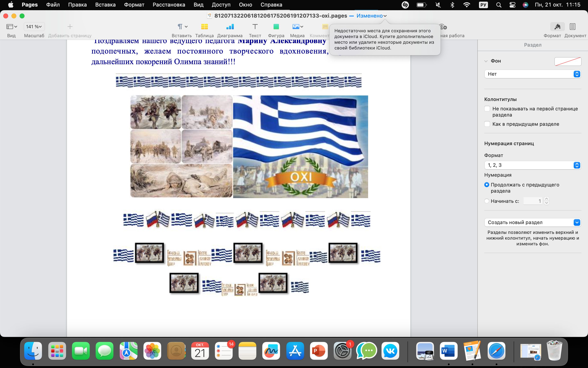Screen dimensions: 588x368
Task: Open page number format '1, 2, 3' dropdown
Action: pyautogui.click(x=532, y=165)
